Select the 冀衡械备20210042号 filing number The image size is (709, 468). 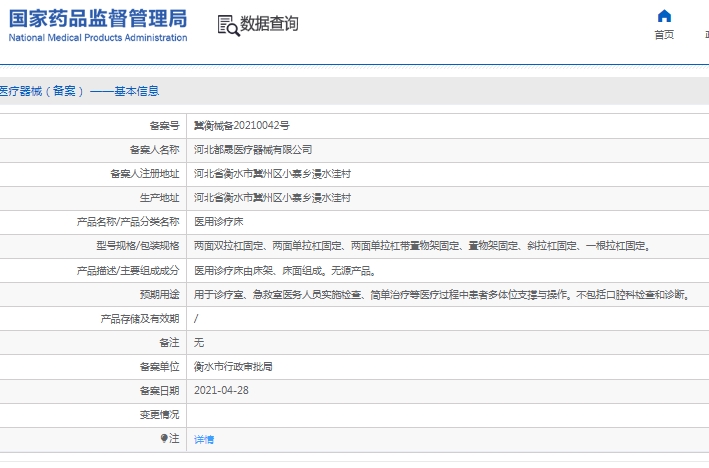pos(242,126)
